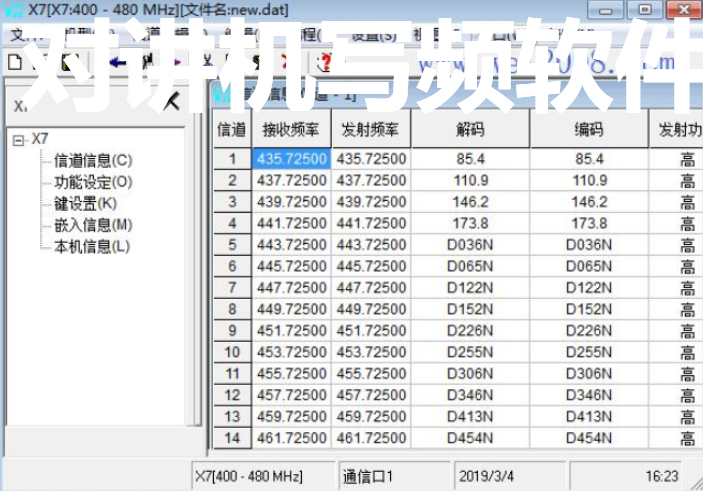Select channel 9 decode cell D226N
This screenshot has height=491, width=703.
(x=470, y=330)
